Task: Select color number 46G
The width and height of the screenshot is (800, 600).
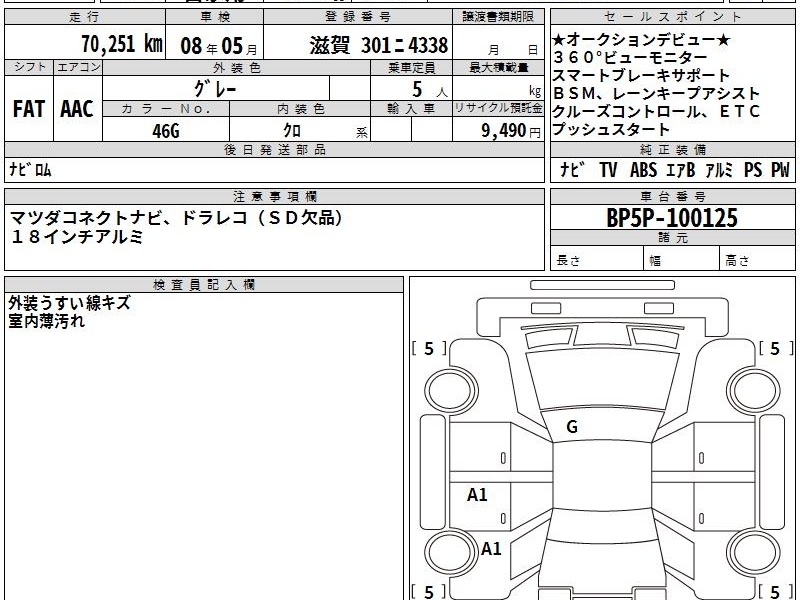Action: pyautogui.click(x=166, y=131)
